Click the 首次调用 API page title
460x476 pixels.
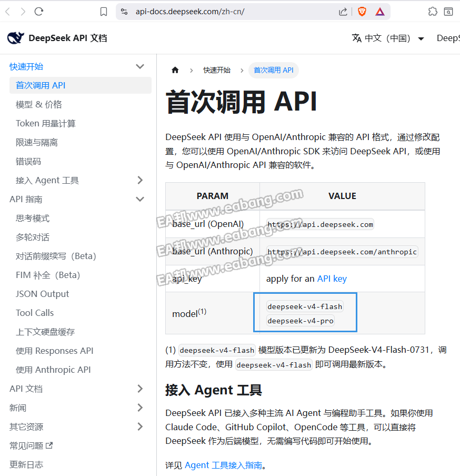pos(242,102)
